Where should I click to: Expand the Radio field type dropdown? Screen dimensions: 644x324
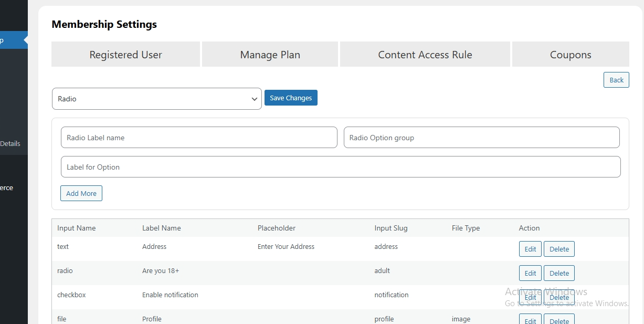click(156, 99)
